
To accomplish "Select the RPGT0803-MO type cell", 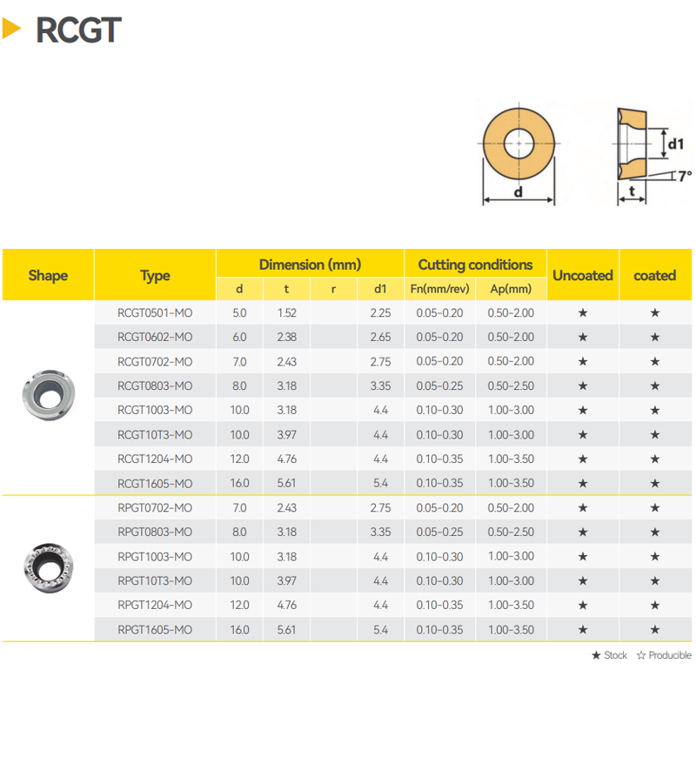I will 155,532.
